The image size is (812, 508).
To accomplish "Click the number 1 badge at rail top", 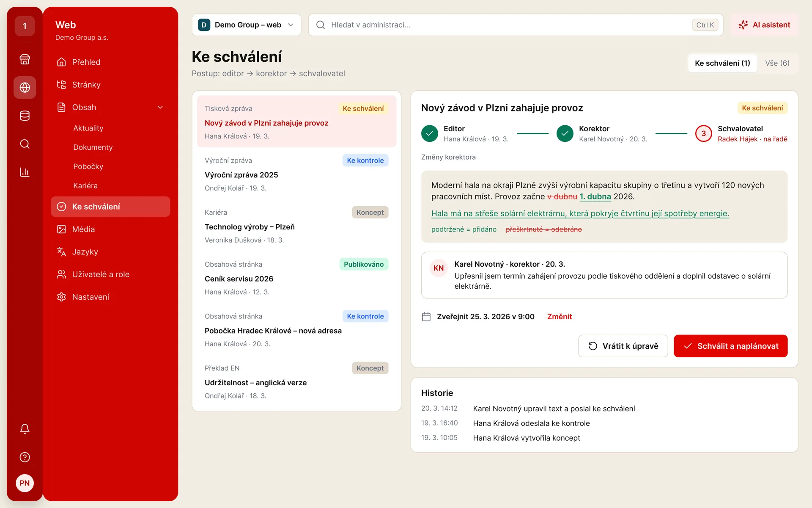I will tap(25, 26).
